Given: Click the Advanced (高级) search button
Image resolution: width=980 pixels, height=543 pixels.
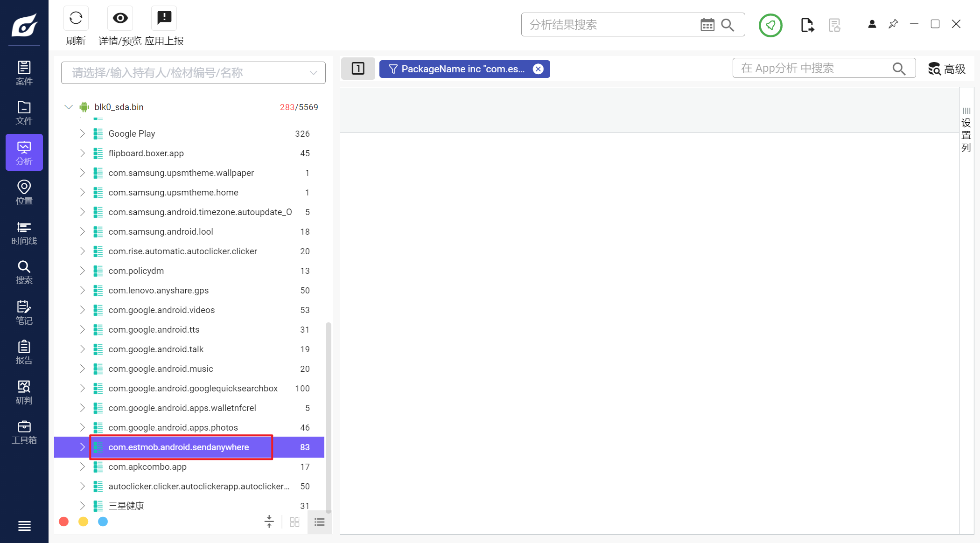Looking at the screenshot, I should (x=946, y=69).
